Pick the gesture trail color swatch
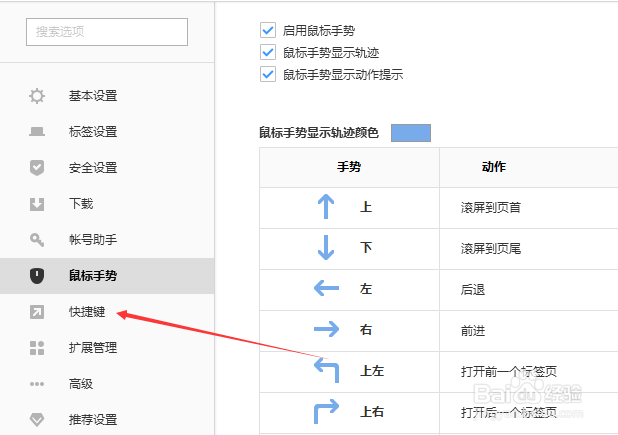 (x=411, y=133)
